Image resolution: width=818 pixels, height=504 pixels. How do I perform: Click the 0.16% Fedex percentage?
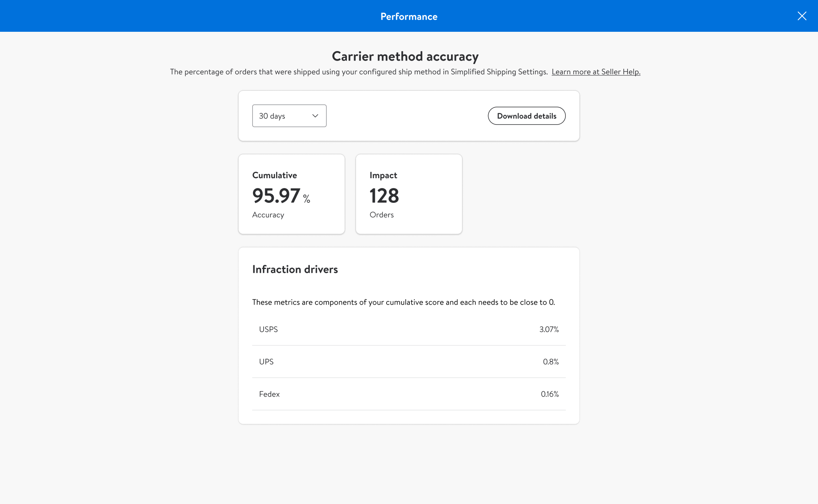pyautogui.click(x=549, y=394)
